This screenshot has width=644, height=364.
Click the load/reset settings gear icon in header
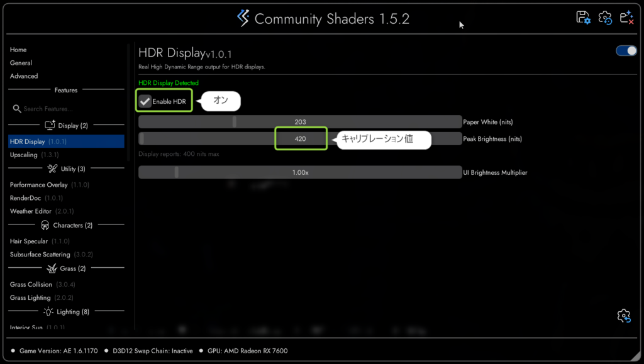(605, 18)
